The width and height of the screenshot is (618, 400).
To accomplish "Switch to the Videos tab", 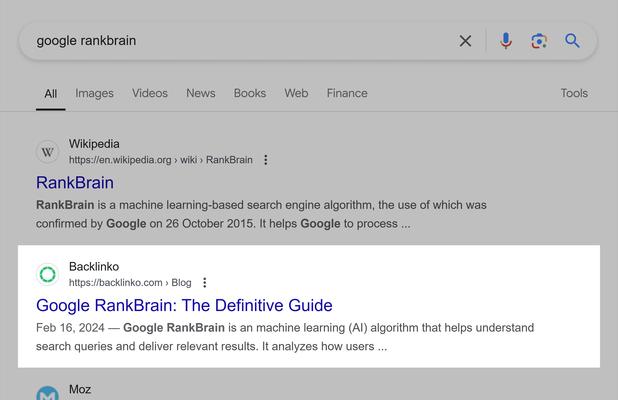I will [150, 93].
